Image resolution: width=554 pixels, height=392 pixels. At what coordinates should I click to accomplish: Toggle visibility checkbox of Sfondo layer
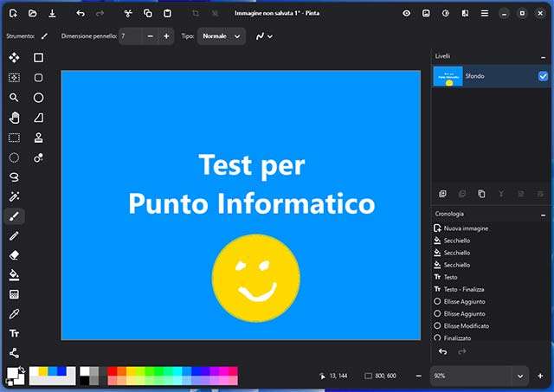(543, 76)
